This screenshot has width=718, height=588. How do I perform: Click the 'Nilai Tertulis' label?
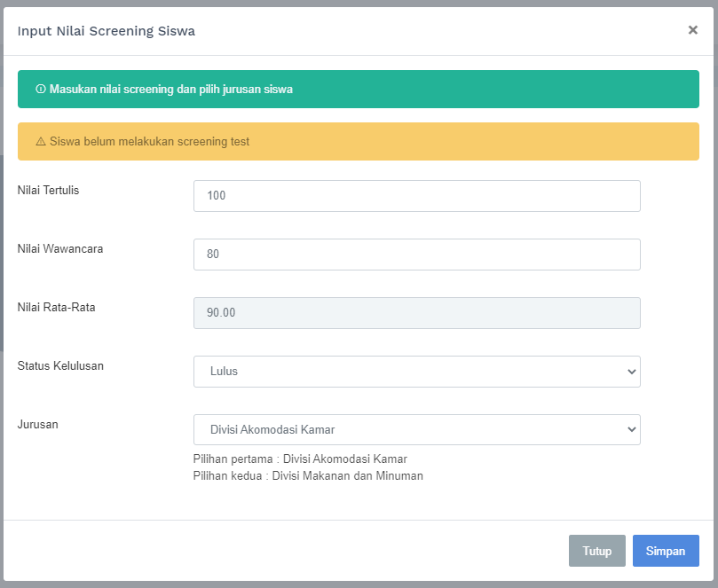tap(49, 190)
